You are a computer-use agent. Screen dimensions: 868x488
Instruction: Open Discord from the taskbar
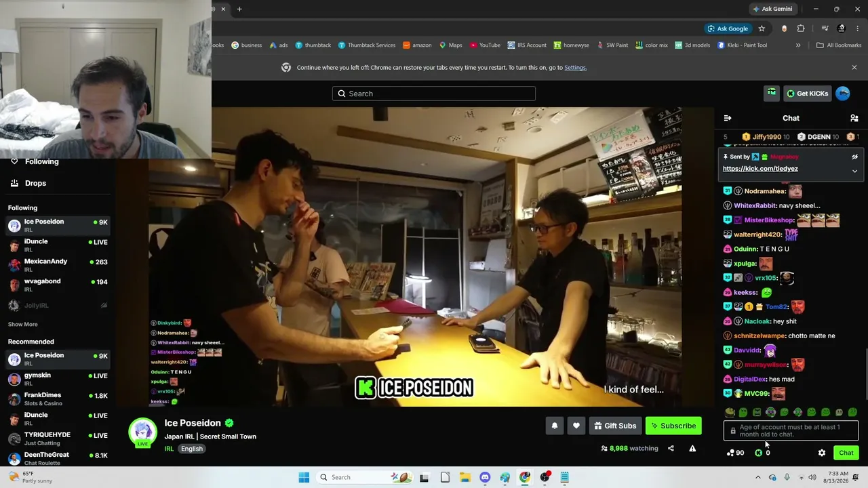click(x=485, y=477)
